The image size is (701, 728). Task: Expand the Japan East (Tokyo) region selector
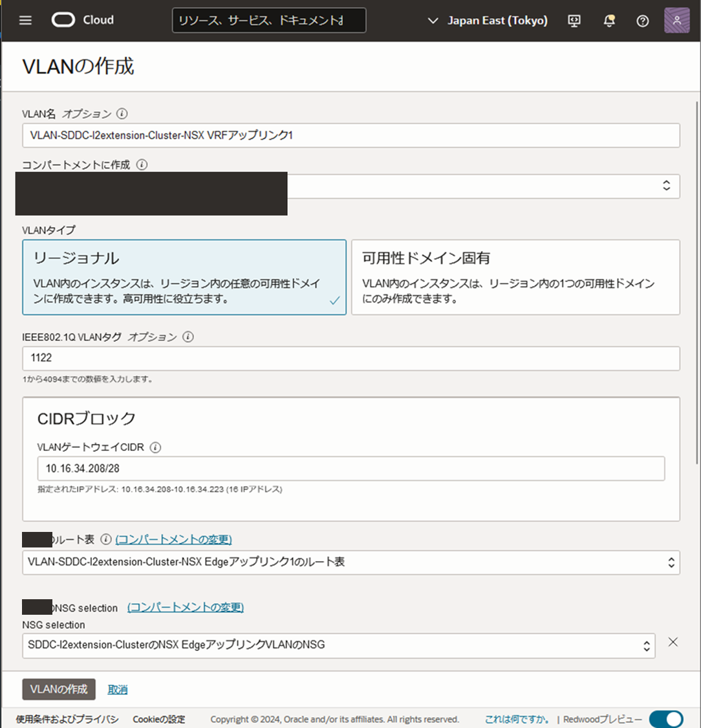tap(487, 21)
